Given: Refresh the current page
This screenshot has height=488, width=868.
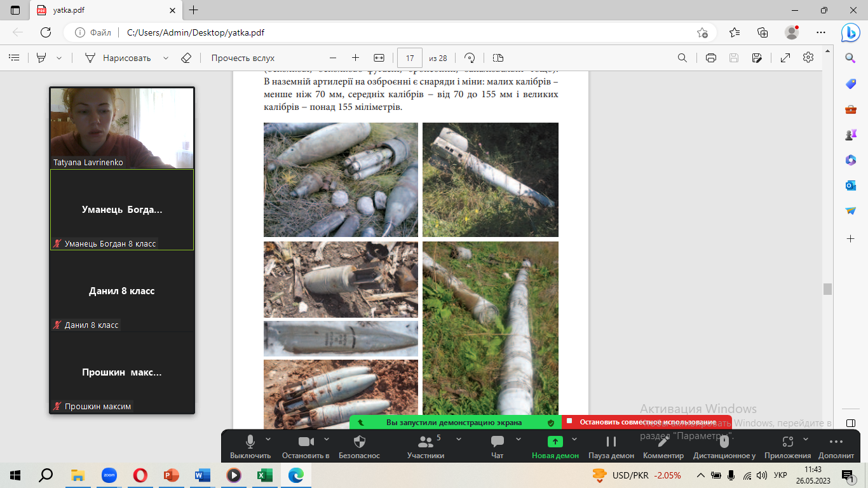Looking at the screenshot, I should pyautogui.click(x=46, y=32).
